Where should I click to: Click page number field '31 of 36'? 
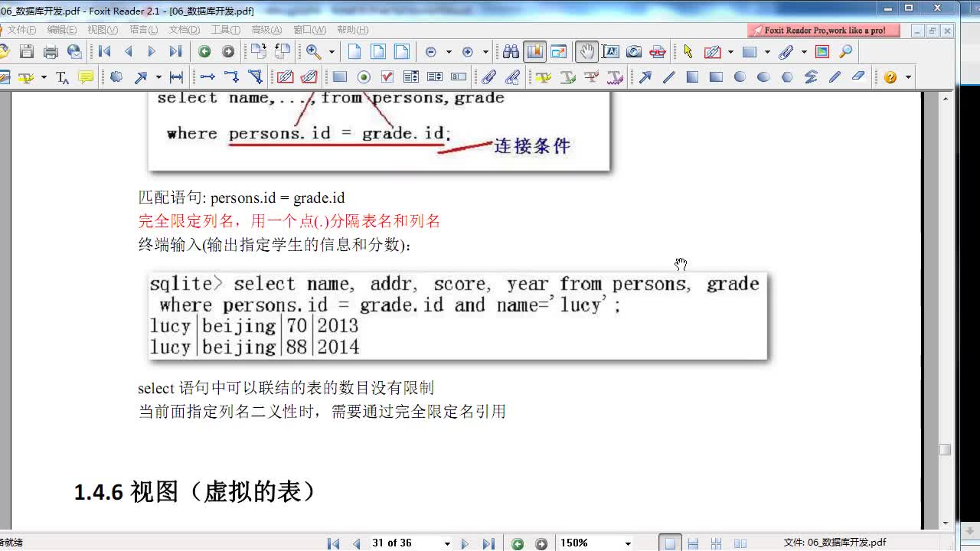pos(406,543)
